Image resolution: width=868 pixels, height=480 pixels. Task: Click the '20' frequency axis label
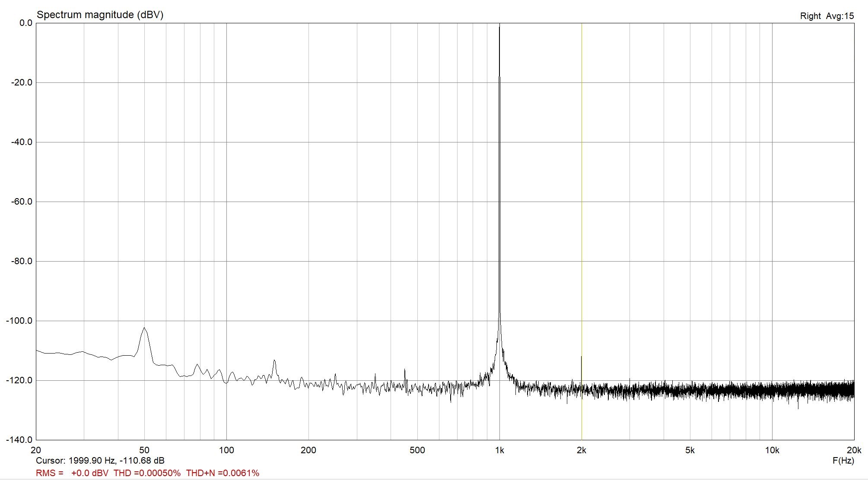[x=36, y=450]
